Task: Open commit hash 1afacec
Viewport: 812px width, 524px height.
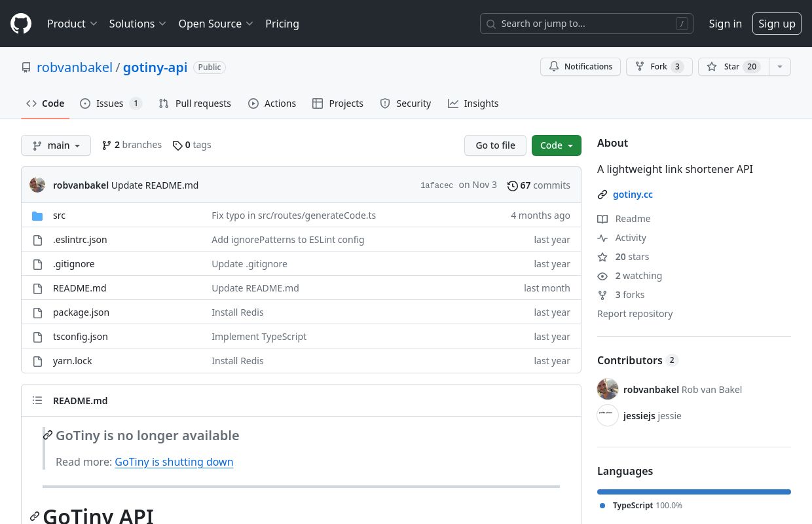Action: pyautogui.click(x=437, y=185)
